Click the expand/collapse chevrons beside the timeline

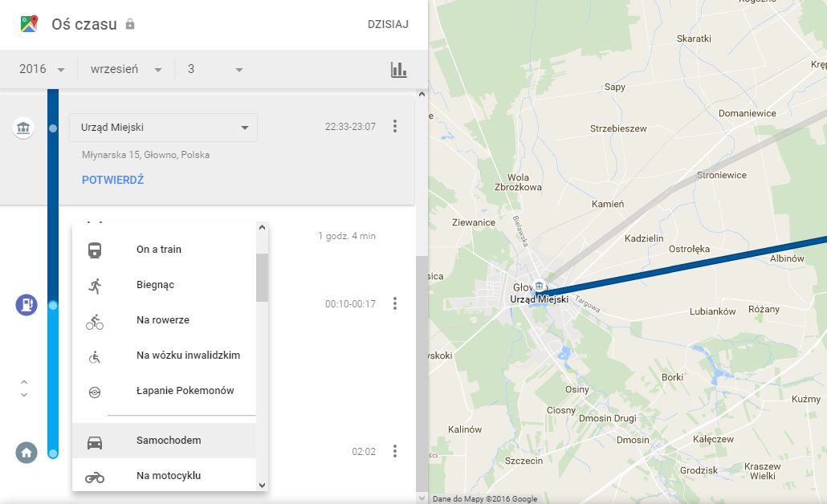(x=24, y=388)
